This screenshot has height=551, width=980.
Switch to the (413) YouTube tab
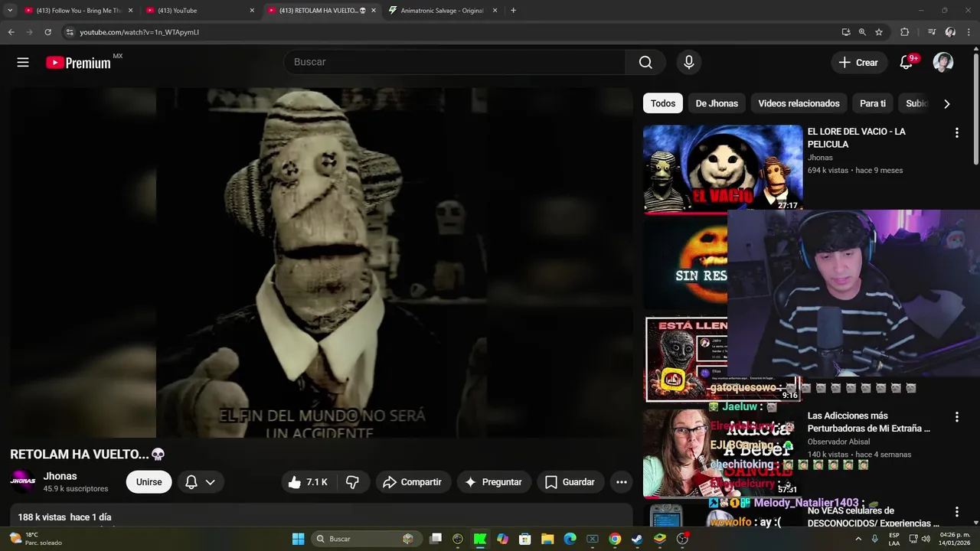[198, 11]
